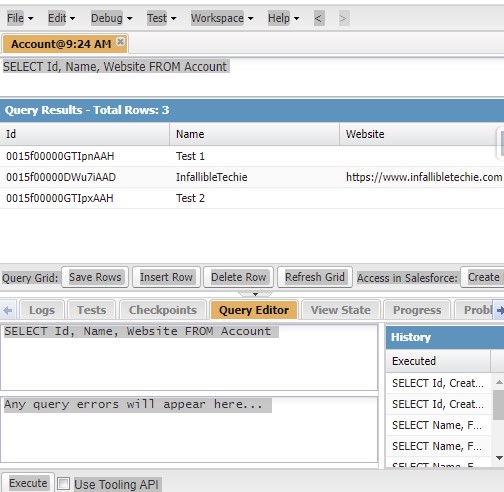The image size is (504, 492).
Task: Open the File menu
Action: pyautogui.click(x=20, y=18)
